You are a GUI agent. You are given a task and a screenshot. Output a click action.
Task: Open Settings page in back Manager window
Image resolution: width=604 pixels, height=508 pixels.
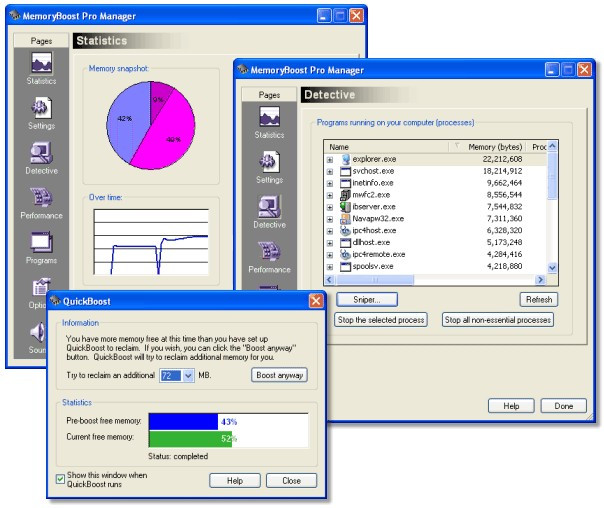point(41,113)
